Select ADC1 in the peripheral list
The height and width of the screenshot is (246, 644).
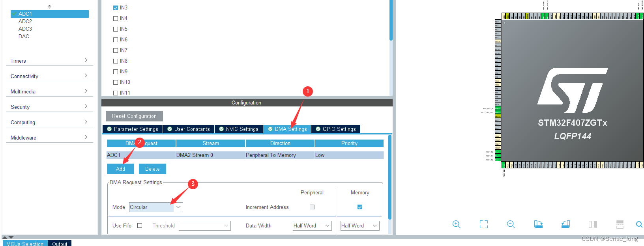[50, 14]
